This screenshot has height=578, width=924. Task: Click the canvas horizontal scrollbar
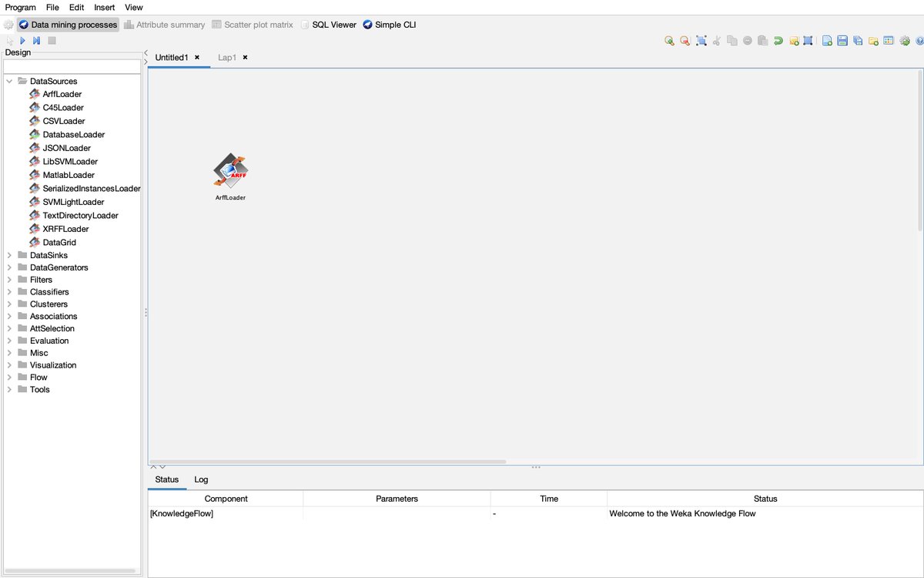(x=327, y=462)
